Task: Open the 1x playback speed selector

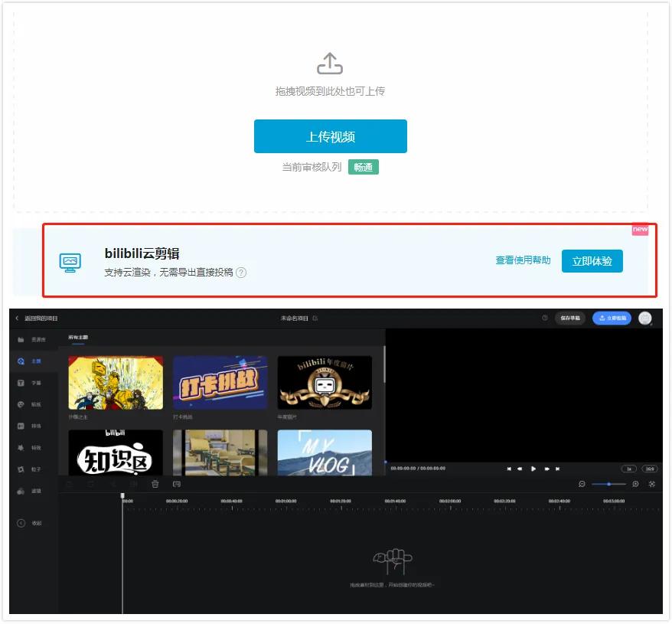Action: (628, 469)
